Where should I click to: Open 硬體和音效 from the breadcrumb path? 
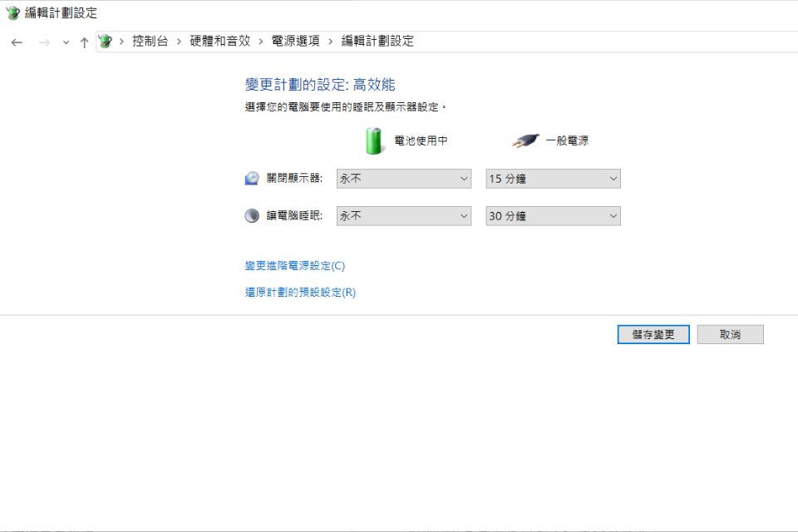(x=219, y=39)
